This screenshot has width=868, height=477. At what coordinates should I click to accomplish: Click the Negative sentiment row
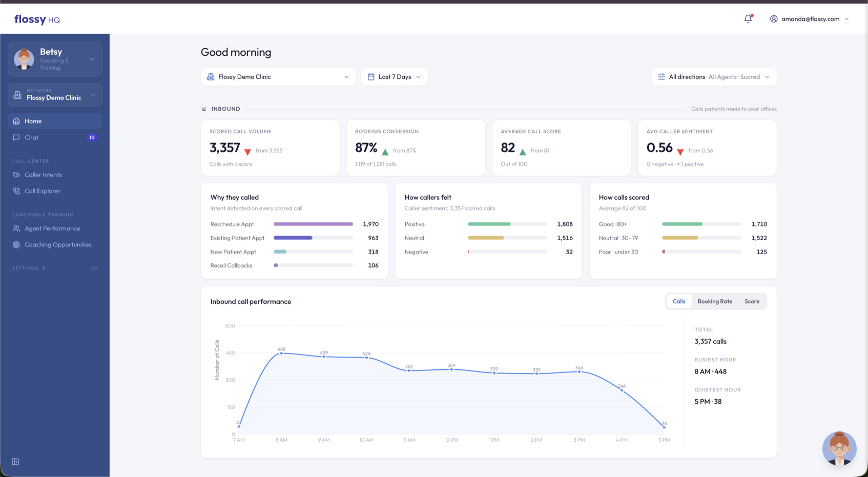[x=488, y=252]
